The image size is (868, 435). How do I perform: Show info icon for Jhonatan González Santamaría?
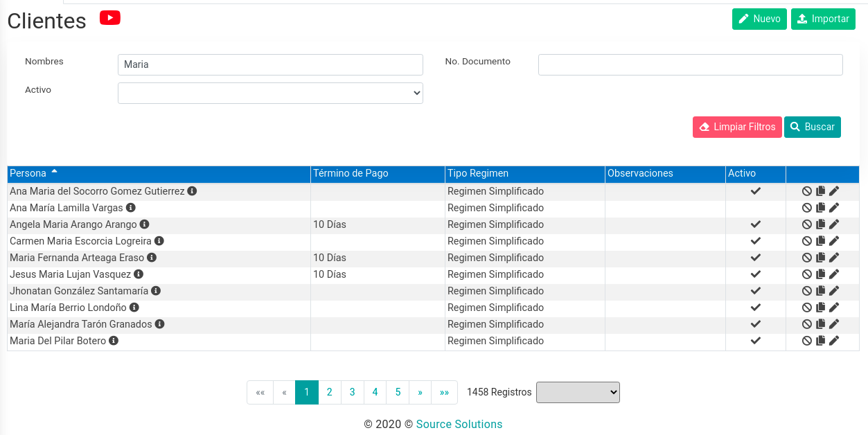(156, 291)
